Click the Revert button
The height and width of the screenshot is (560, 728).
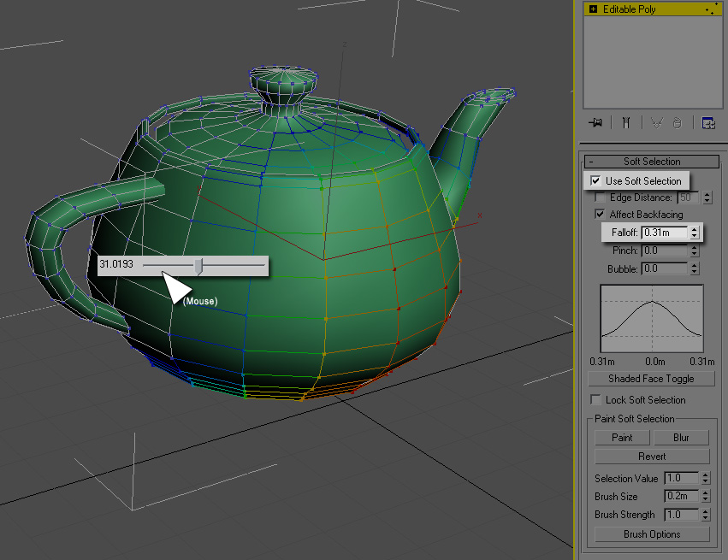[652, 457]
